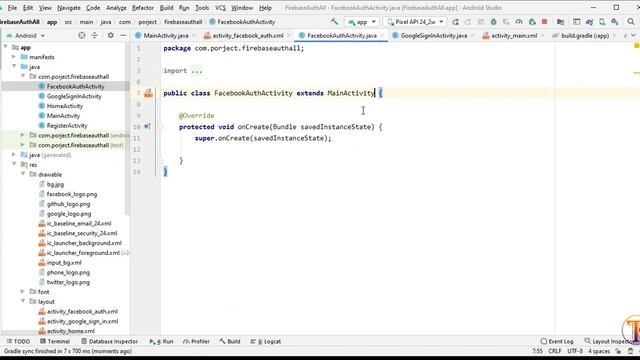This screenshot has height=360, width=640.
Task: Collapse com.porject.firebaseauthall main package
Action: click(23, 76)
